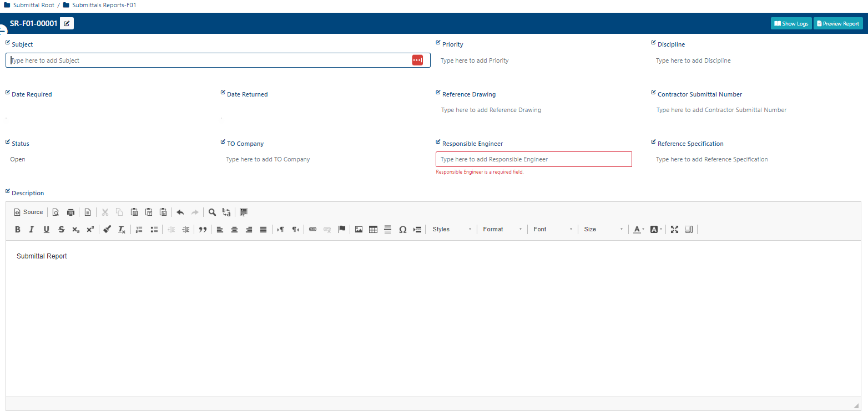Toggle Underline formatting
The width and height of the screenshot is (868, 416).
[x=47, y=229]
